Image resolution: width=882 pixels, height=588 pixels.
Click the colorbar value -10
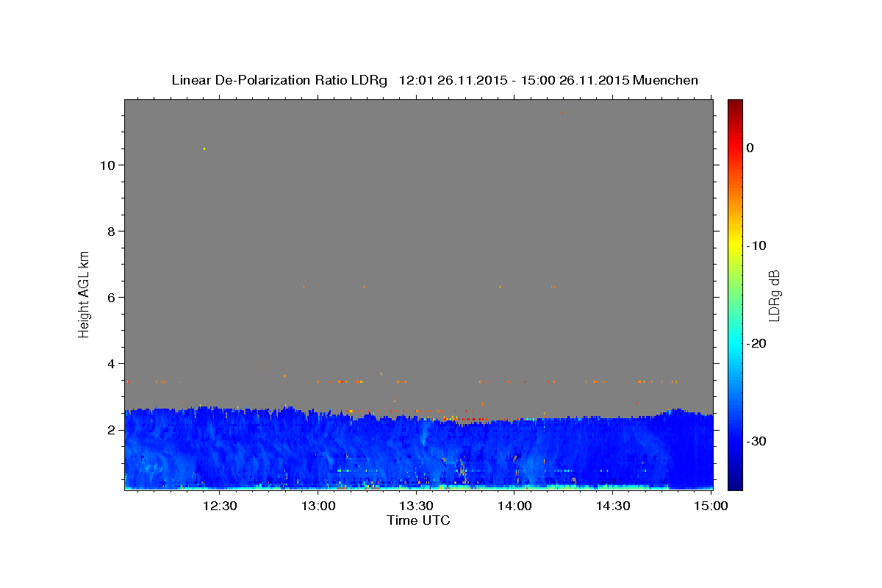[x=757, y=245]
